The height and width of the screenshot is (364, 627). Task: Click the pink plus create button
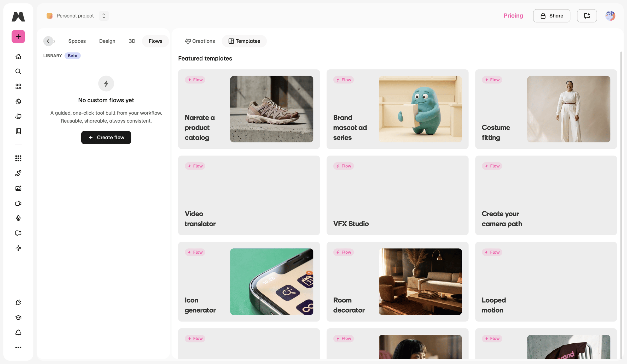(x=18, y=37)
